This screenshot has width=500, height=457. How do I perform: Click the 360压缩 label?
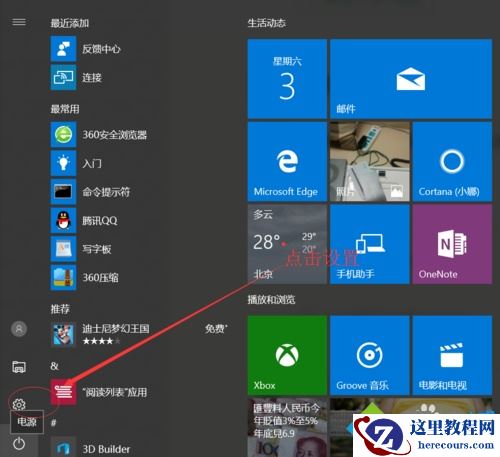[x=101, y=278]
